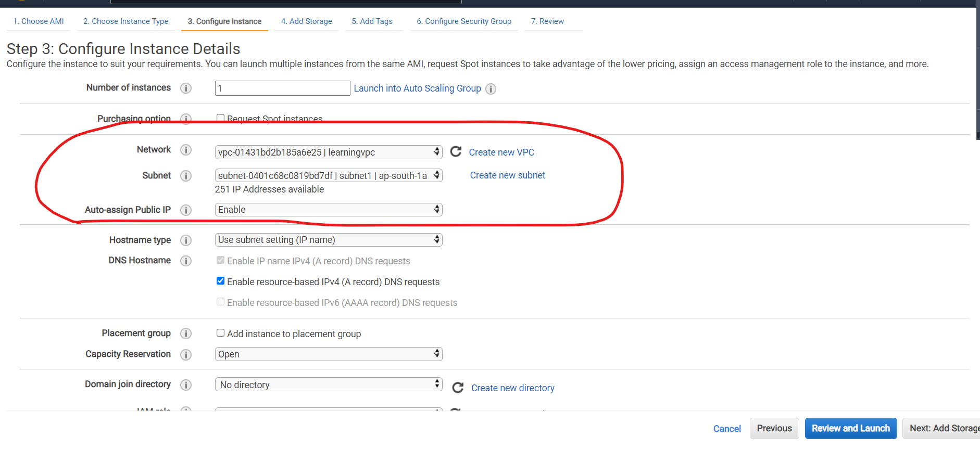Open Domain join directory dropdown
This screenshot has width=980, height=449.
329,384
